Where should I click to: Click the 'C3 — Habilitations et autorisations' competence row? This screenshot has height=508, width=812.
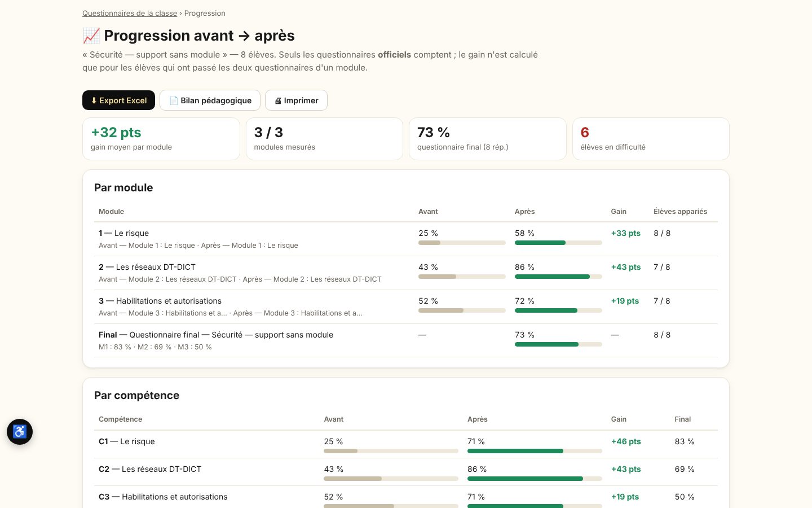click(406, 498)
